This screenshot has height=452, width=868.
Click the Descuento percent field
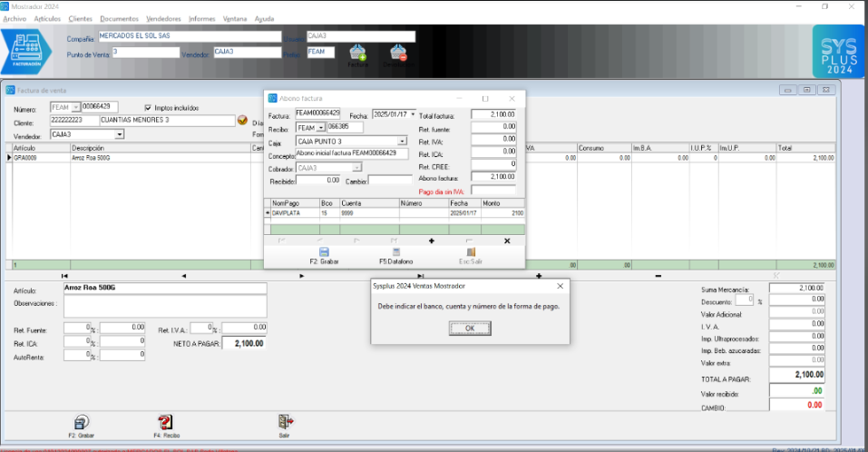(744, 300)
